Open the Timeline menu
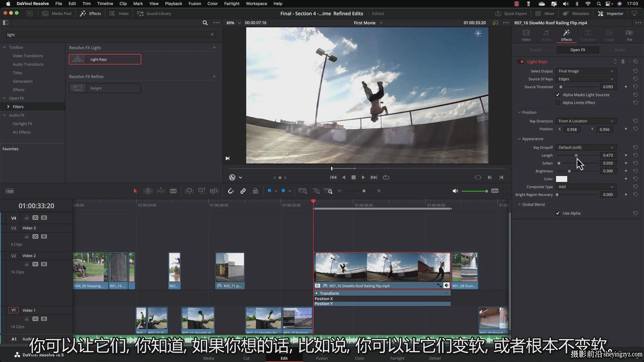This screenshot has height=362, width=644. 105,4
